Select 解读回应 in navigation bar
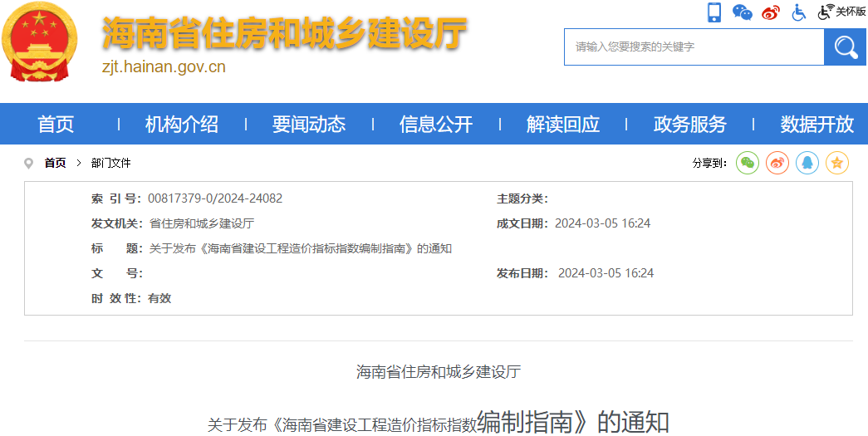 point(563,125)
